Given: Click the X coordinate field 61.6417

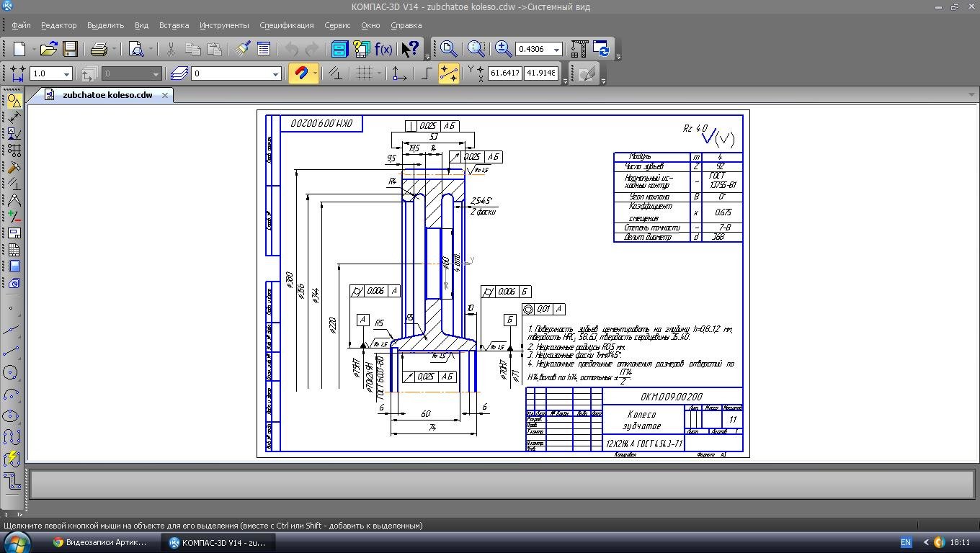Looking at the screenshot, I should pos(504,73).
